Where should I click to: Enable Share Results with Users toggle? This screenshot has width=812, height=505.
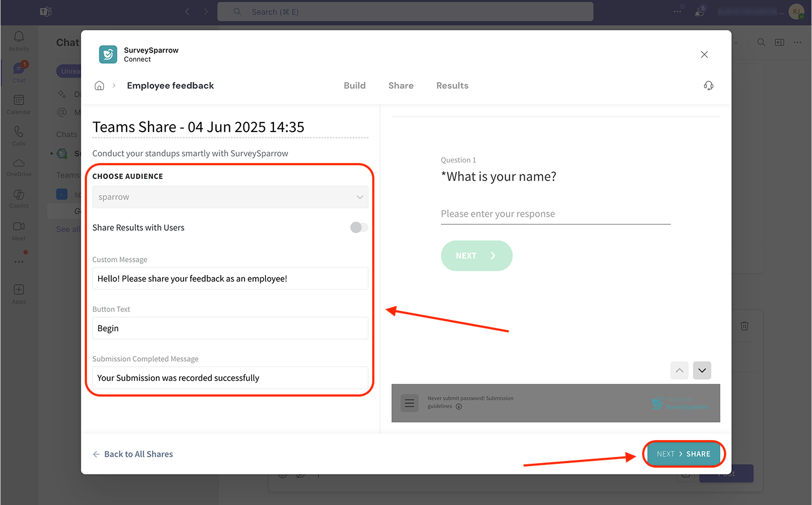(x=359, y=227)
